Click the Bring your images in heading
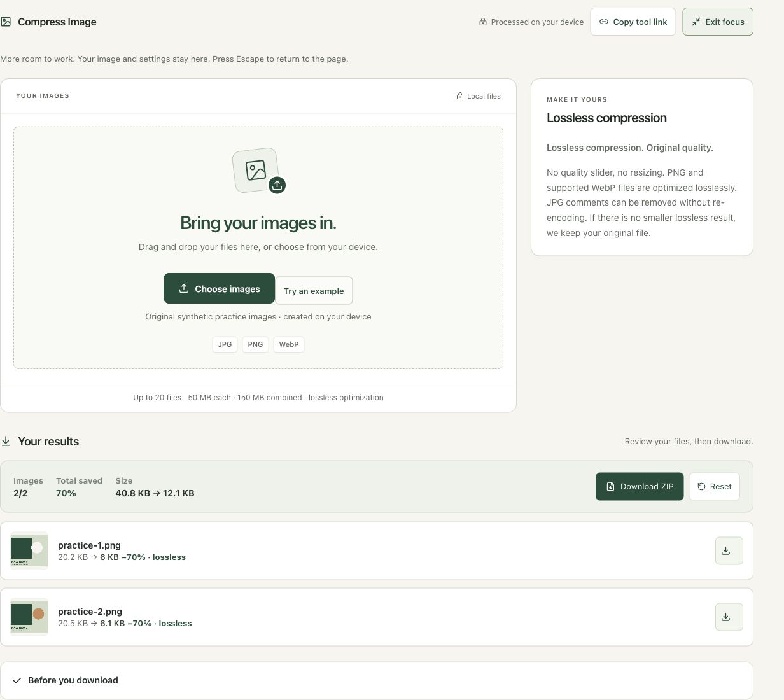Image resolution: width=784 pixels, height=700 pixels. [x=258, y=223]
